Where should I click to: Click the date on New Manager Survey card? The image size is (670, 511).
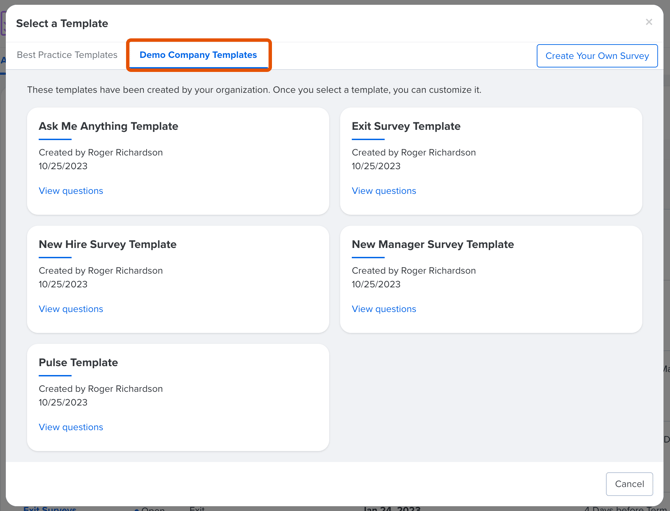(x=376, y=285)
